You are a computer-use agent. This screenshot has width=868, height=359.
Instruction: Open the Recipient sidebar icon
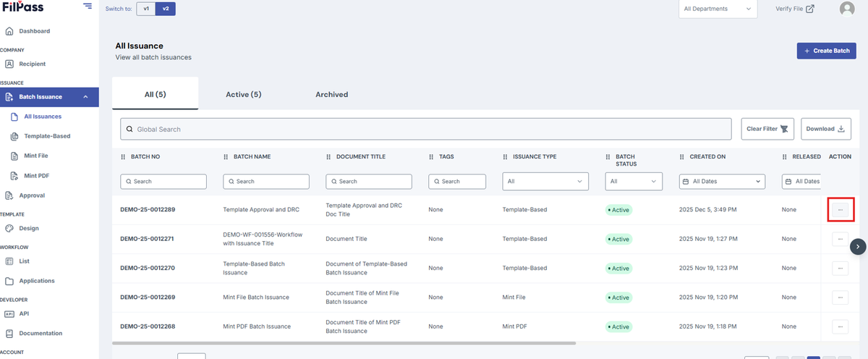9,64
